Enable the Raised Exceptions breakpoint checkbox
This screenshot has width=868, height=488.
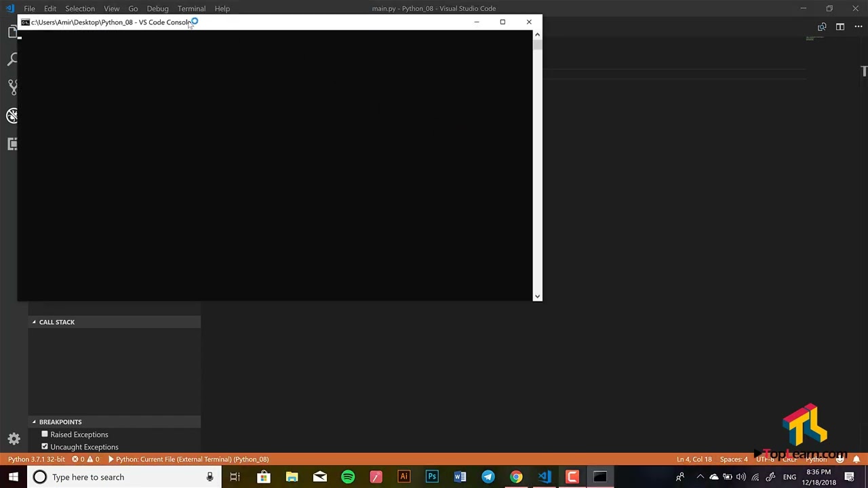(45, 434)
